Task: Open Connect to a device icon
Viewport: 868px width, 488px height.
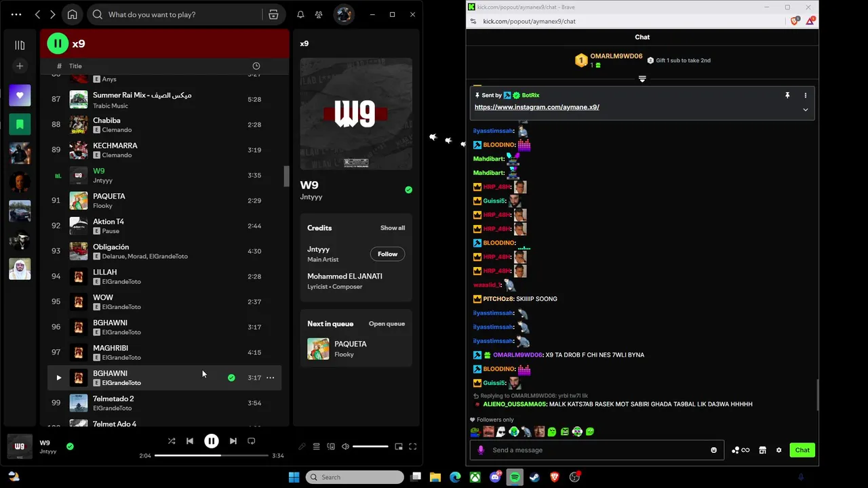Action: pos(331,447)
